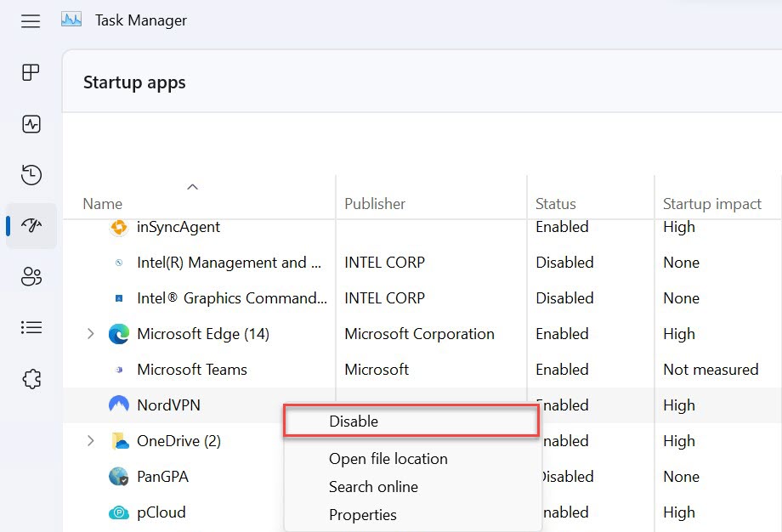Screen dimensions: 782x532
Task: Open the Performance page in sidebar
Action: [x=31, y=123]
